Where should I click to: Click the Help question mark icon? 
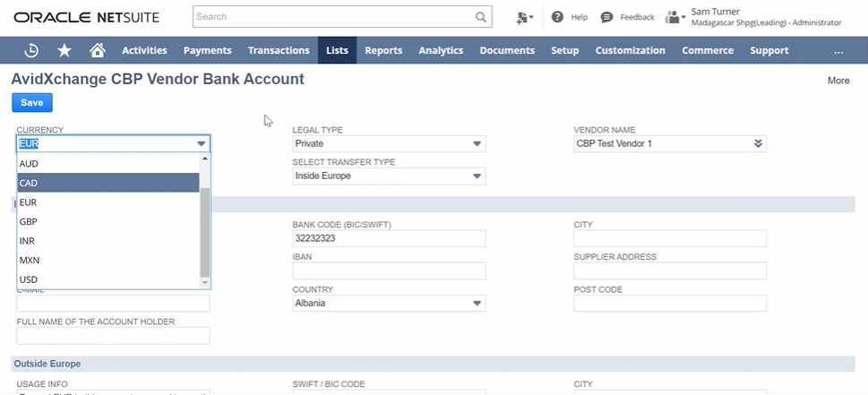pyautogui.click(x=557, y=17)
